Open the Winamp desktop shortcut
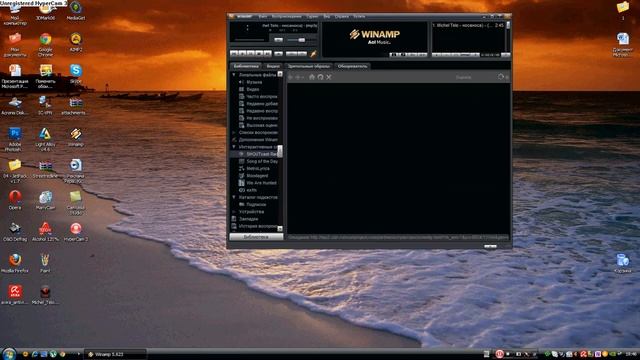The height and width of the screenshot is (360, 640). (x=76, y=137)
